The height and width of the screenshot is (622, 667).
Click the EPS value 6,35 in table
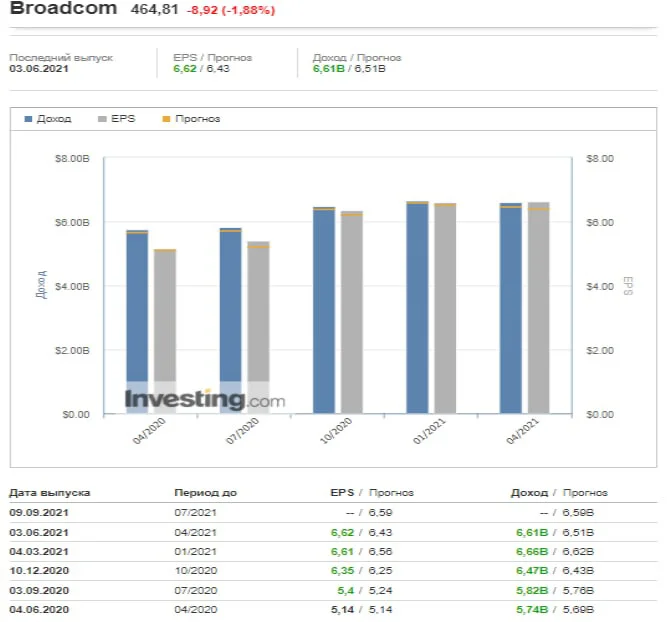click(342, 571)
